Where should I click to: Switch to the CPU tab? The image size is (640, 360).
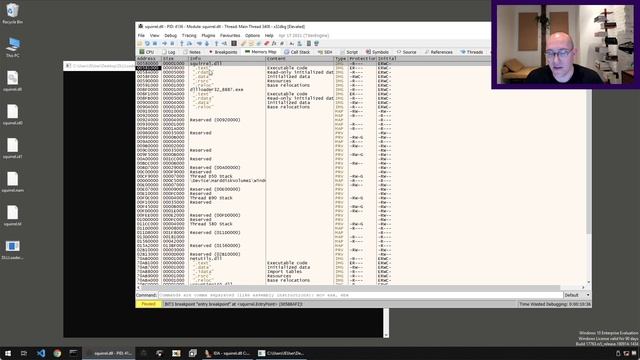tap(147, 52)
